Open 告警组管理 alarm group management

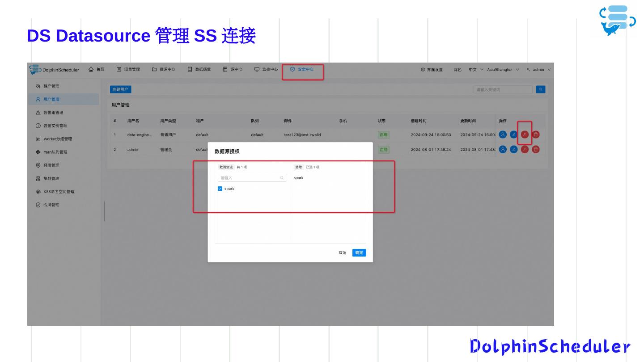(64, 113)
